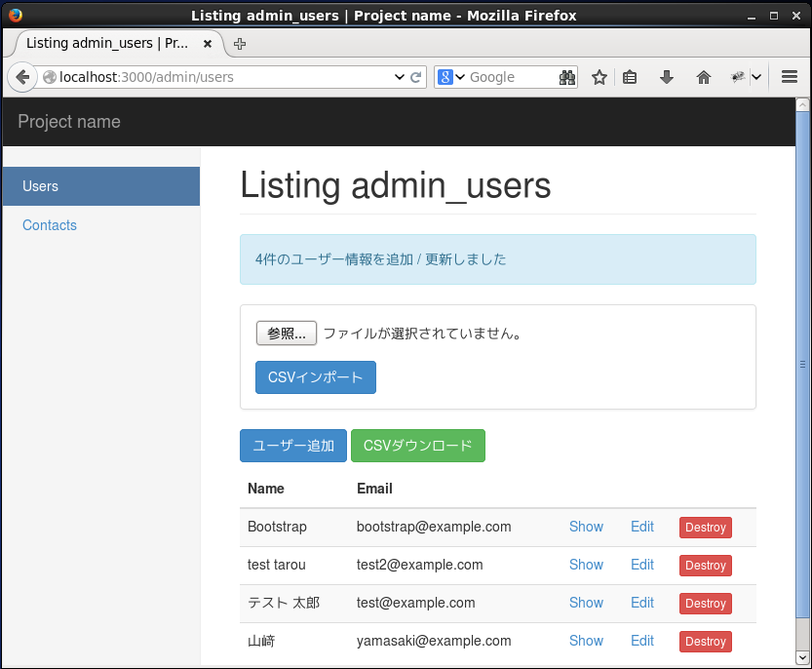Viewport: 812px width, 669px height.
Task: Bookmark this page with the star icon
Action: 599,77
